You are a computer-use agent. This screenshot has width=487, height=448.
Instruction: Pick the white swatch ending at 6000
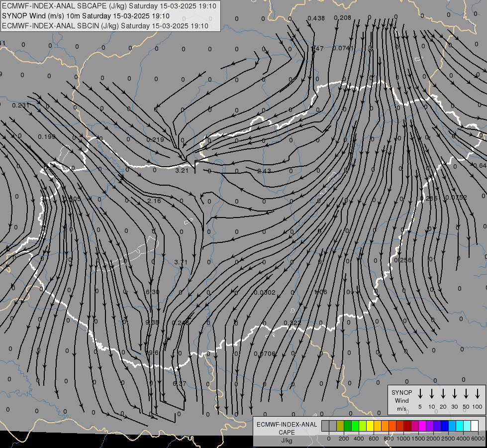pos(474,426)
